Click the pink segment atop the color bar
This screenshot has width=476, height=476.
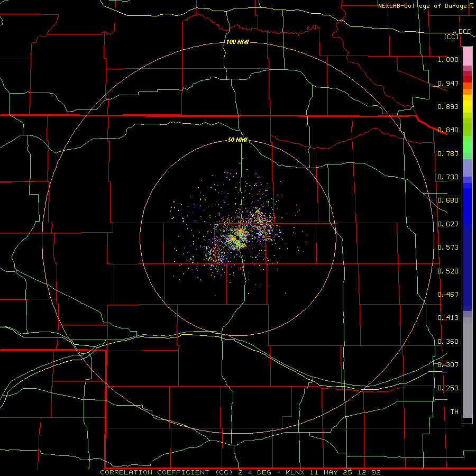click(467, 57)
